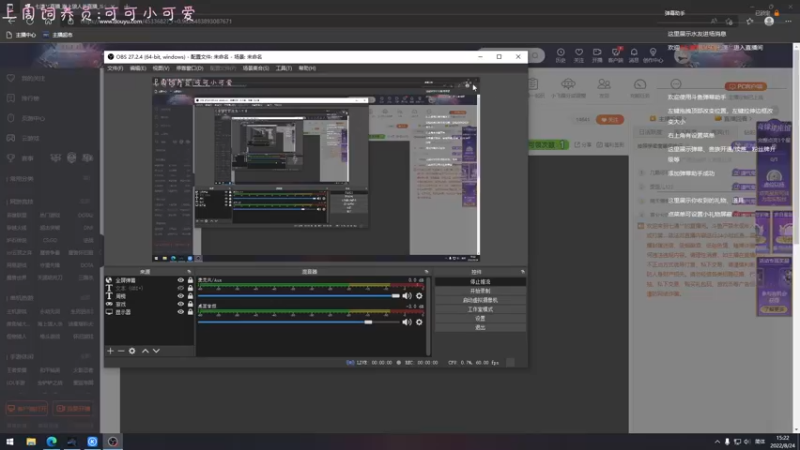Screen dimensions: 800x450
Task: Open OBS 设置 settings button
Action: point(480,318)
